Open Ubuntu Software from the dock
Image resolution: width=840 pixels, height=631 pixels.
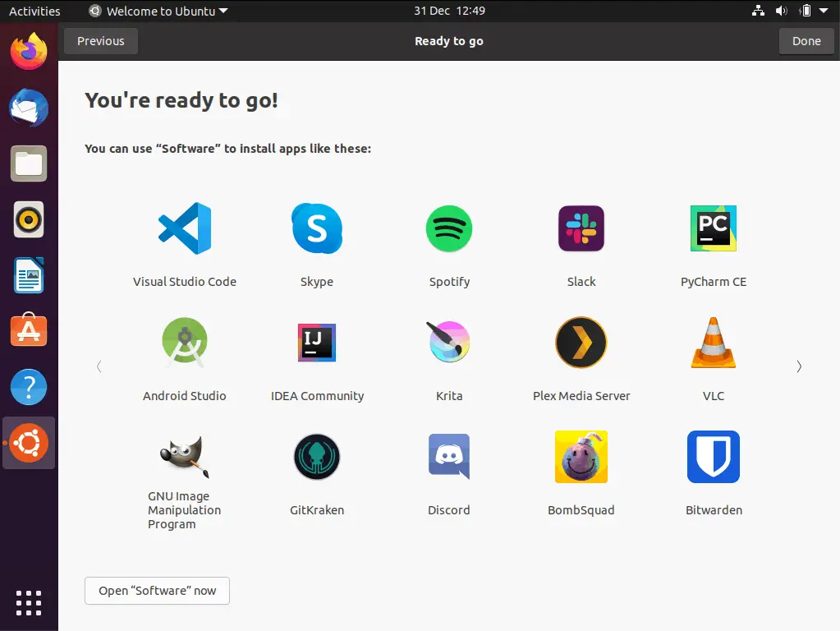[29, 330]
